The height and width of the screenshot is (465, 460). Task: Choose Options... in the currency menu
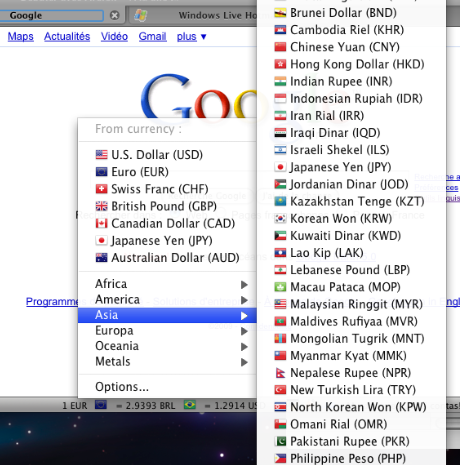pyautogui.click(x=167, y=387)
